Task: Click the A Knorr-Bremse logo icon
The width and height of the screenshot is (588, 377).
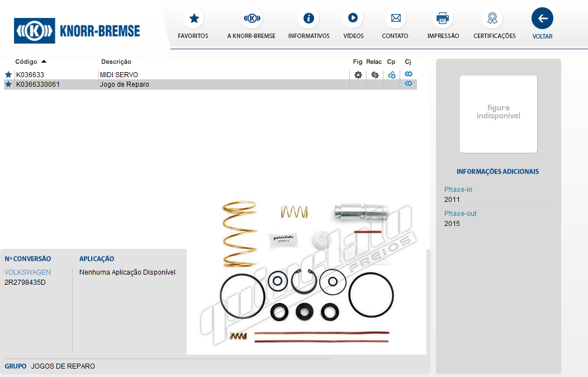Action: click(252, 18)
